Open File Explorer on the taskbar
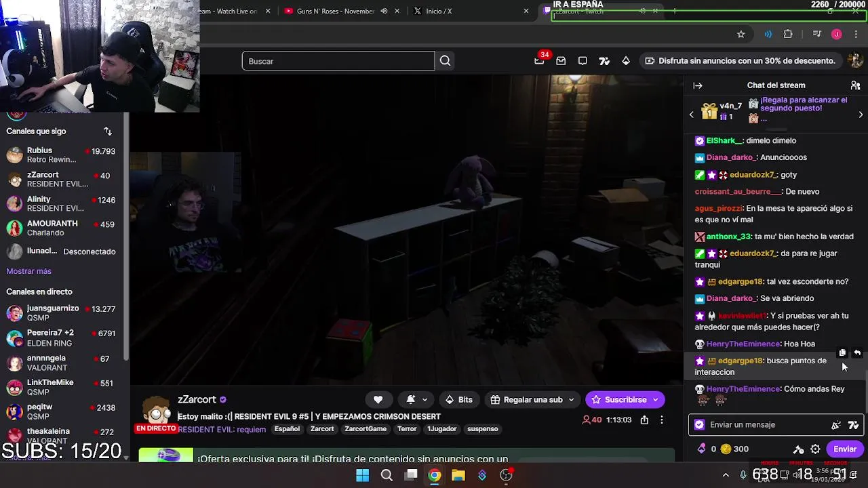The height and width of the screenshot is (488, 868). click(458, 475)
